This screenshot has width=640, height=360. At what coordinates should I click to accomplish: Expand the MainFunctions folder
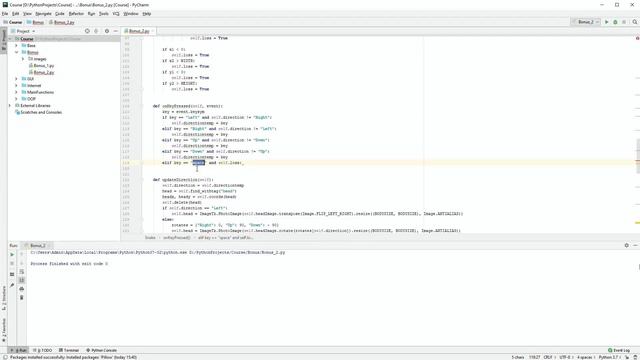click(16, 92)
